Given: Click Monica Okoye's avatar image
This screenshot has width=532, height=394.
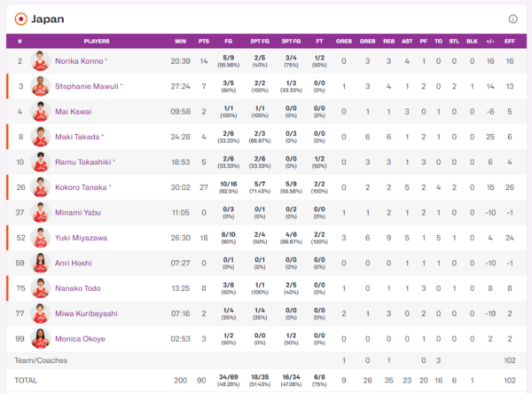Looking at the screenshot, I should tap(40, 339).
